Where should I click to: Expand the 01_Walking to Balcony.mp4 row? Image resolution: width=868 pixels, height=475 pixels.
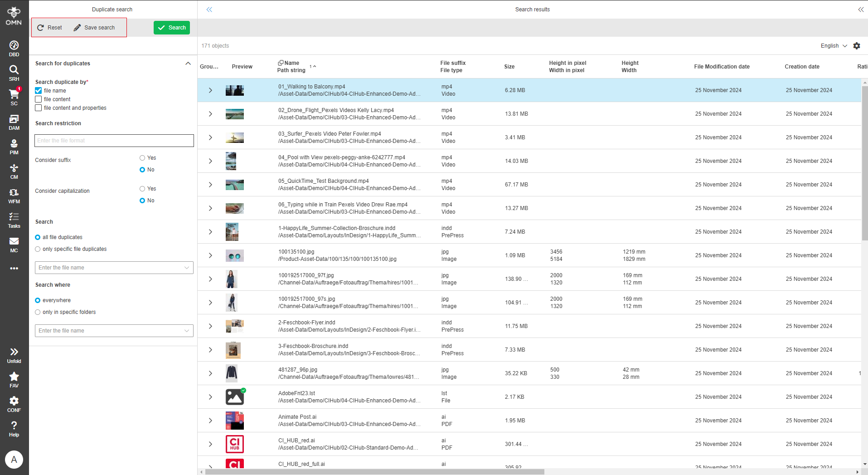pyautogui.click(x=210, y=90)
